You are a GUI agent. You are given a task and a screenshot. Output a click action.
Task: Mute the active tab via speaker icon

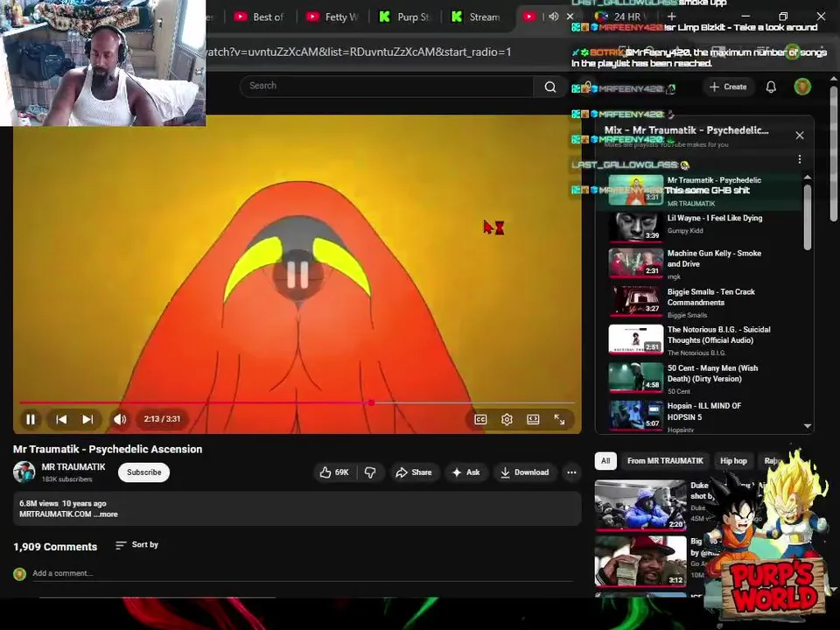pyautogui.click(x=554, y=17)
